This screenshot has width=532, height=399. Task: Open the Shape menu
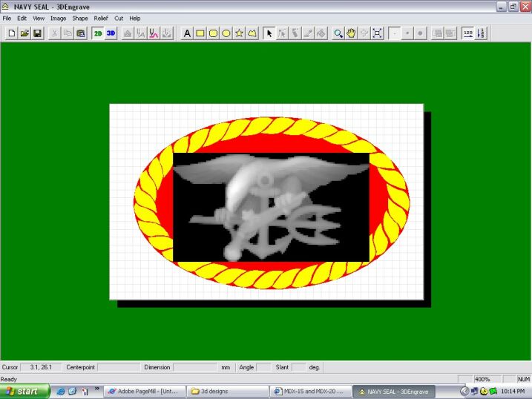coord(79,18)
